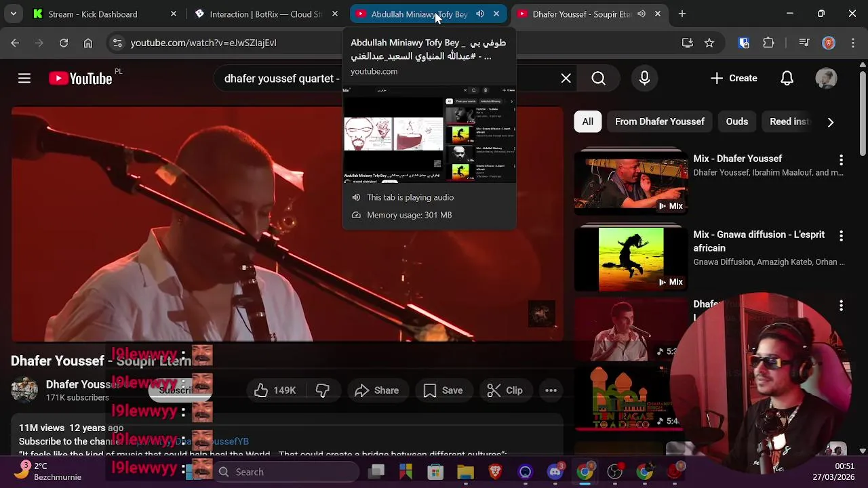The height and width of the screenshot is (488, 868).
Task: Open the Chrome profile avatar
Action: (828, 43)
